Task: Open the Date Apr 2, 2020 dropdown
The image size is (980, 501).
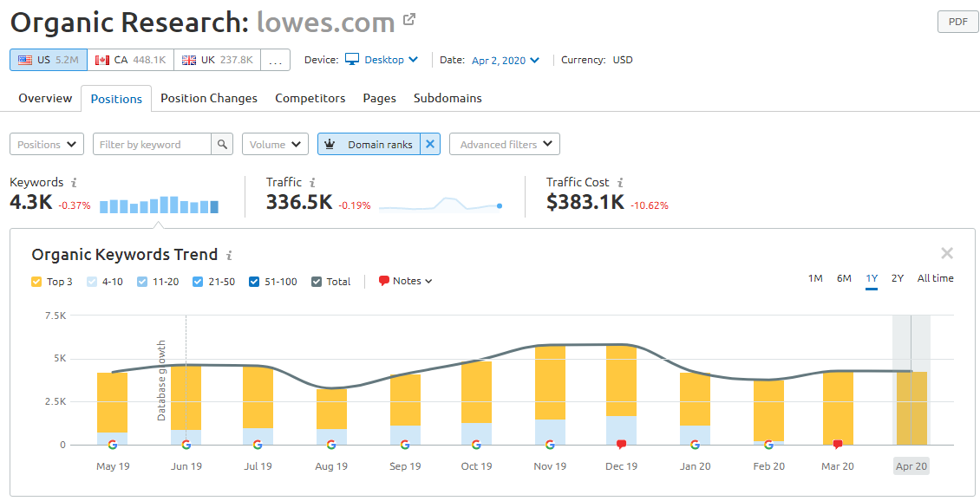Action: pos(505,61)
